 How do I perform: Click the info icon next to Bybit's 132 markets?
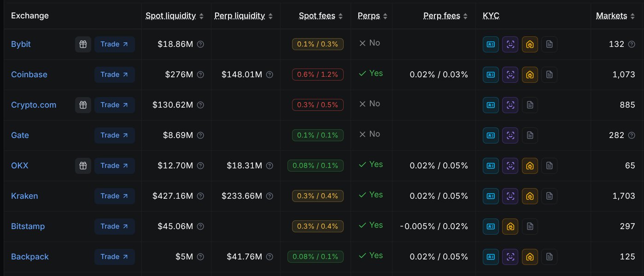[632, 44]
